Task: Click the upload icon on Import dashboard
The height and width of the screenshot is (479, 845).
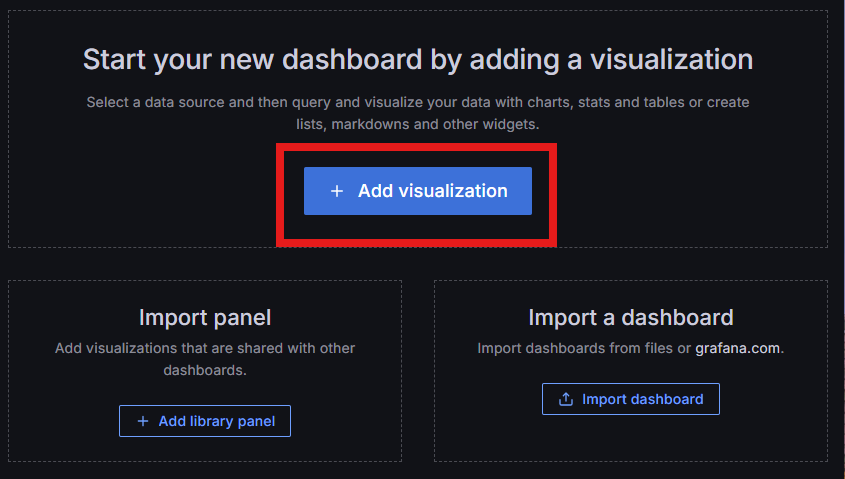Action: coord(566,399)
